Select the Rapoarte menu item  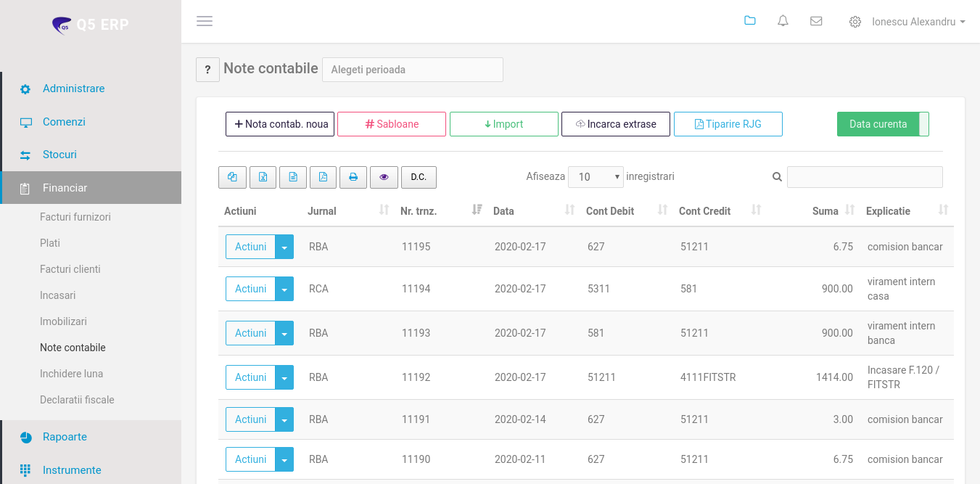pos(65,437)
